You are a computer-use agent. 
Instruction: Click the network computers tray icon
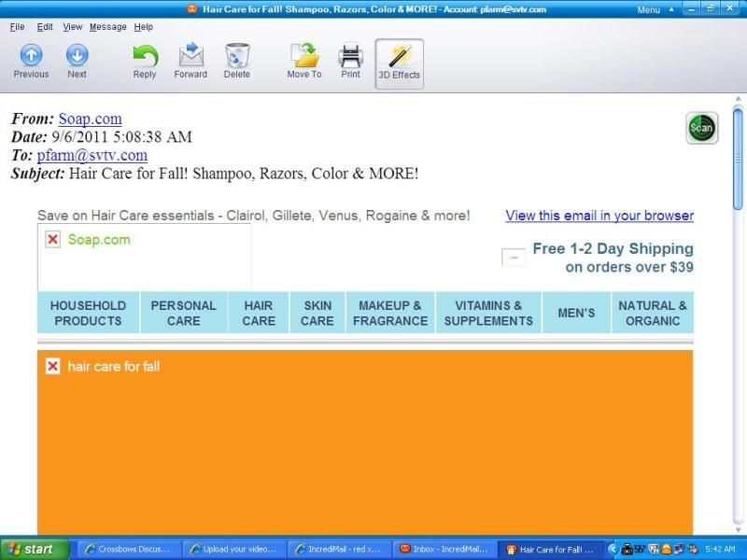[x=679, y=550]
